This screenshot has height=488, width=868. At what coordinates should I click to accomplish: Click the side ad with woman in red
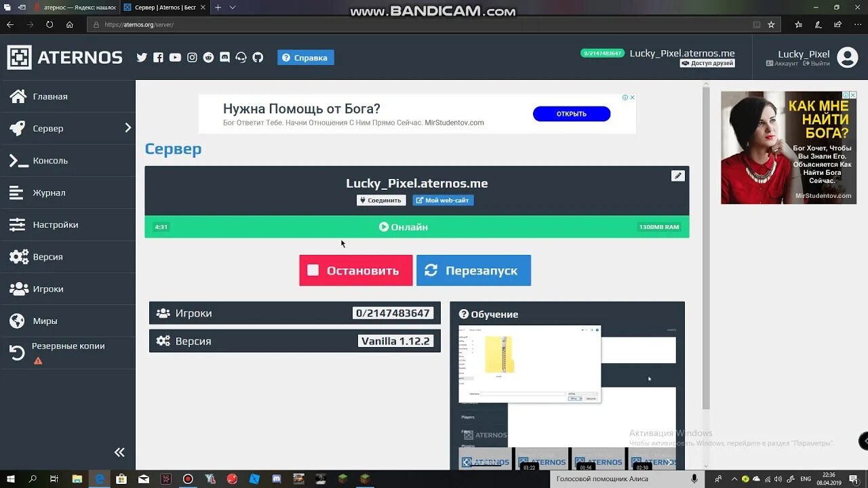[x=789, y=148]
